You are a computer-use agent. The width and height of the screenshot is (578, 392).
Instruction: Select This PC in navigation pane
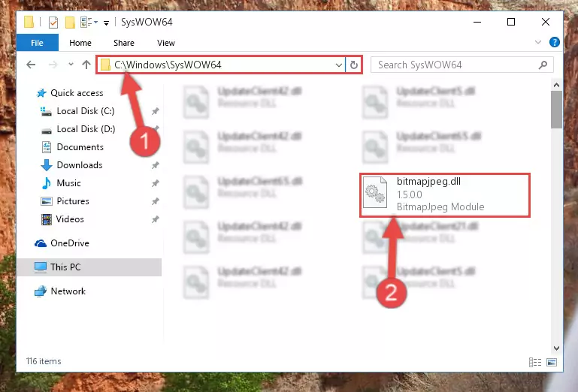click(89, 267)
